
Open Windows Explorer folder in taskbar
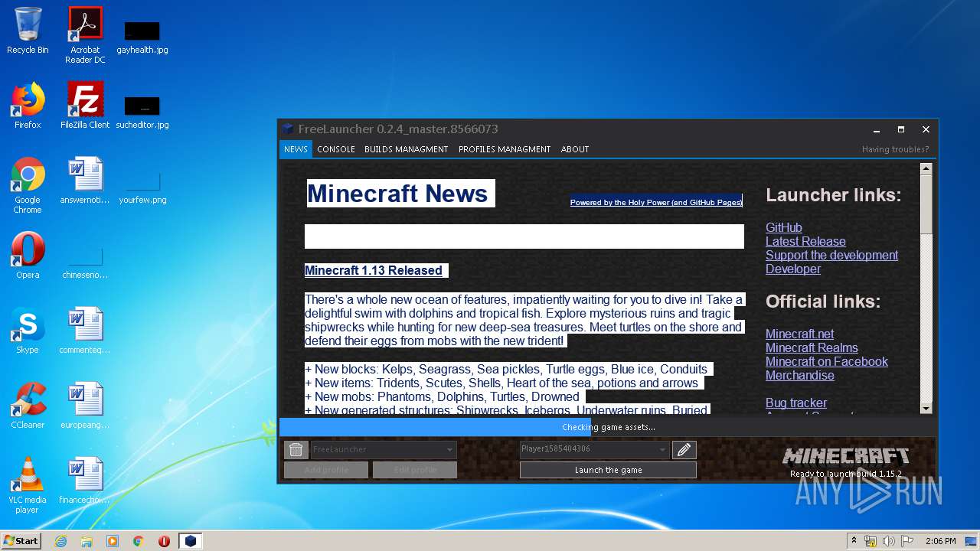(87, 541)
